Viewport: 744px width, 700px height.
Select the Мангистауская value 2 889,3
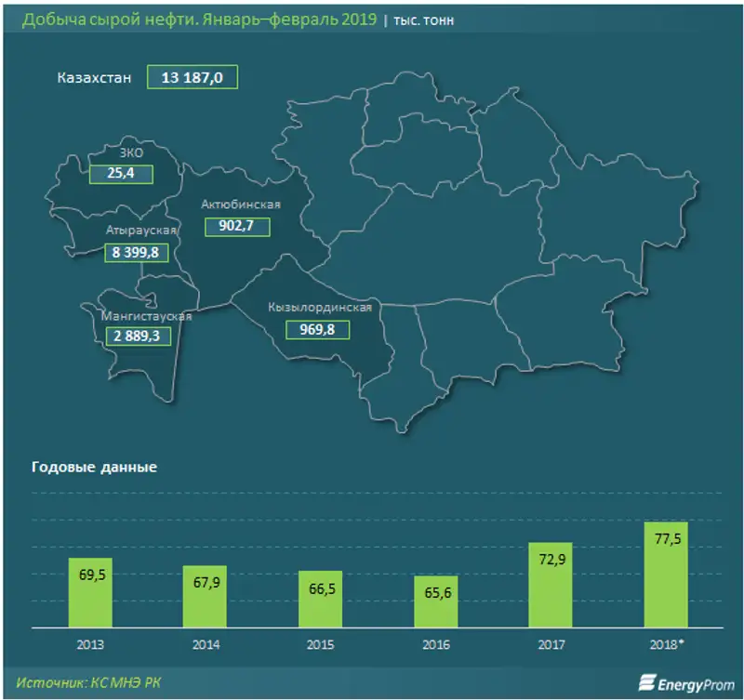pos(138,336)
